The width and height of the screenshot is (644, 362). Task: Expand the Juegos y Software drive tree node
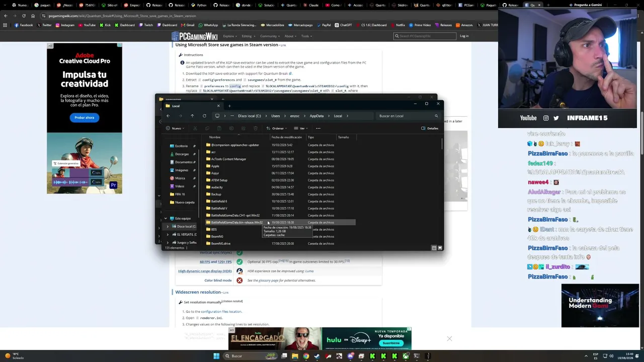(168, 243)
